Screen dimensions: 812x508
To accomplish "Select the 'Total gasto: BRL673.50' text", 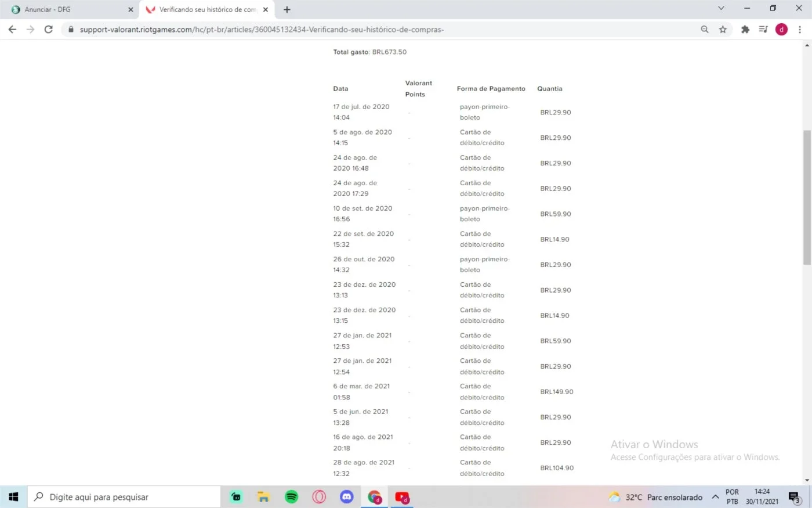I will pyautogui.click(x=369, y=52).
